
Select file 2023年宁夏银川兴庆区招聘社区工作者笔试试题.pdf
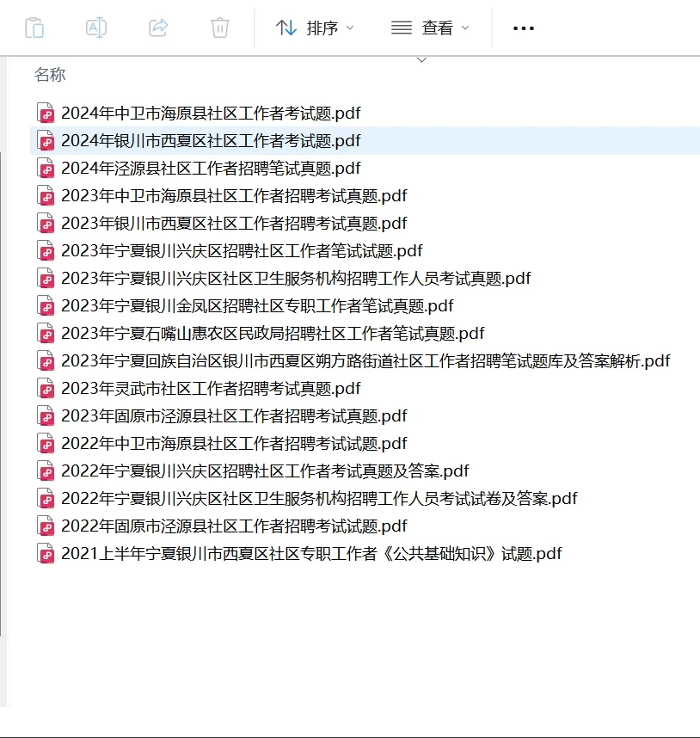242,250
